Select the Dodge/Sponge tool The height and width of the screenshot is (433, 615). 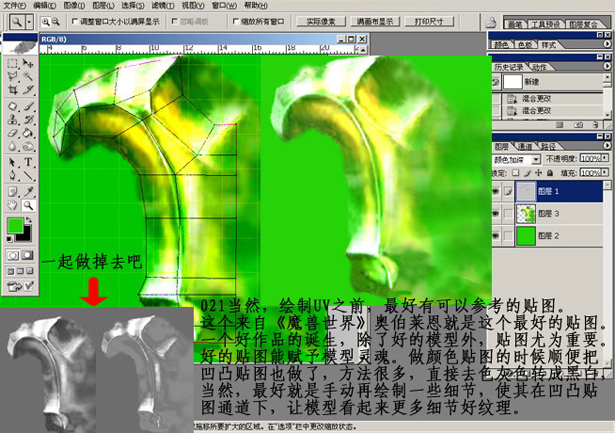(28, 146)
